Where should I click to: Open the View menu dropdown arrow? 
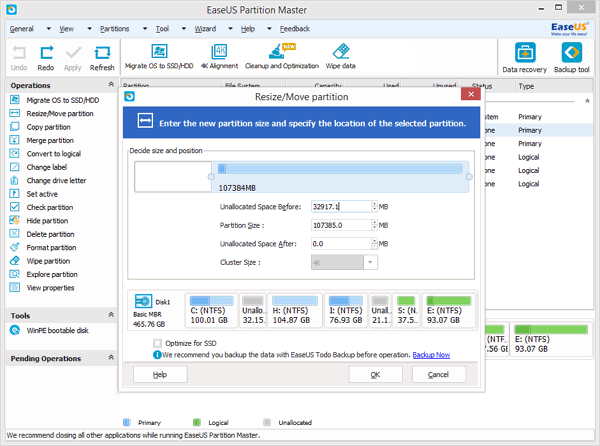coord(90,29)
